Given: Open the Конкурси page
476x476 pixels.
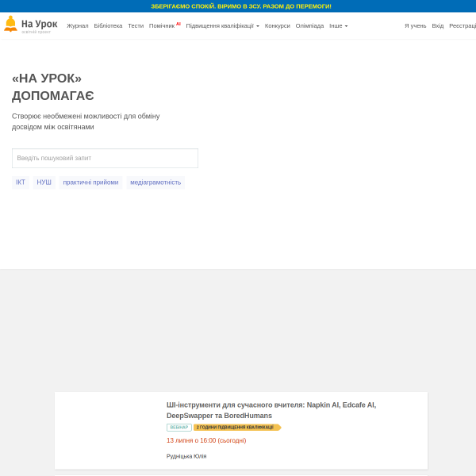Looking at the screenshot, I should tap(278, 26).
